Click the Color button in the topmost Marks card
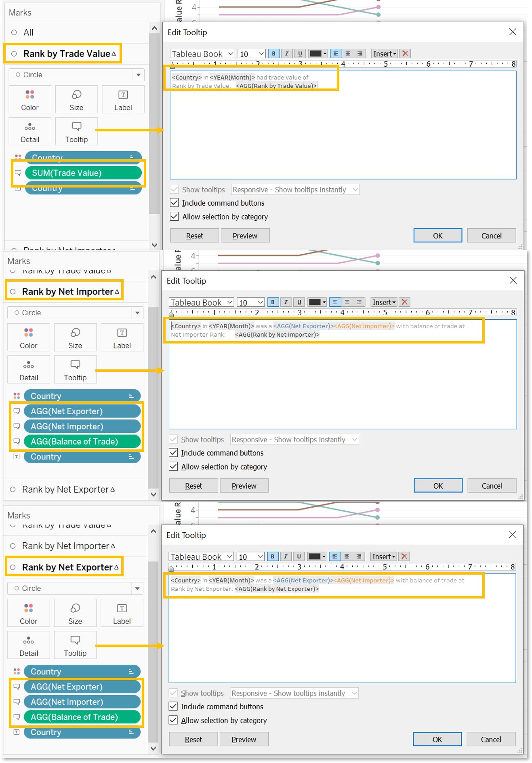 pos(30,99)
